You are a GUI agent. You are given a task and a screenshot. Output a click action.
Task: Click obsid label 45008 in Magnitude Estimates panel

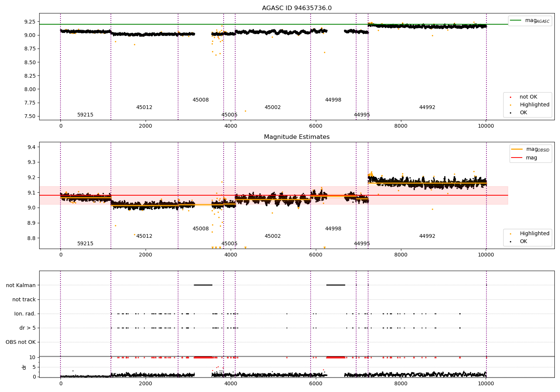pyautogui.click(x=200, y=229)
